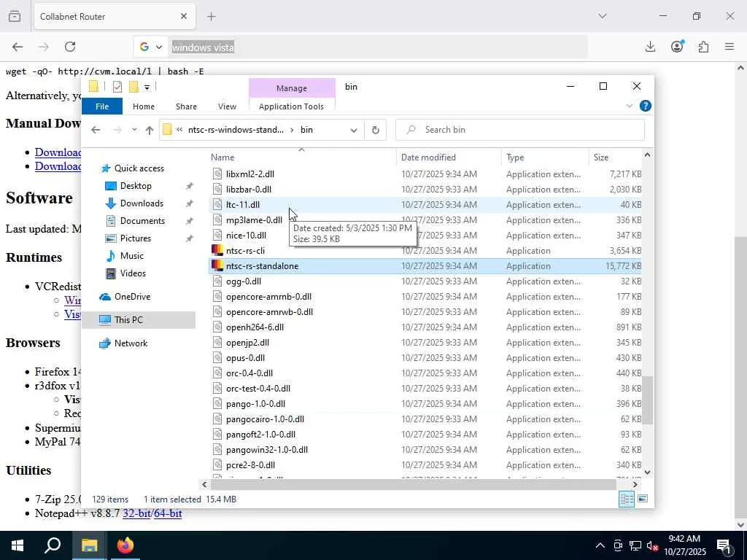Select OneDrive in navigation pane

(132, 297)
